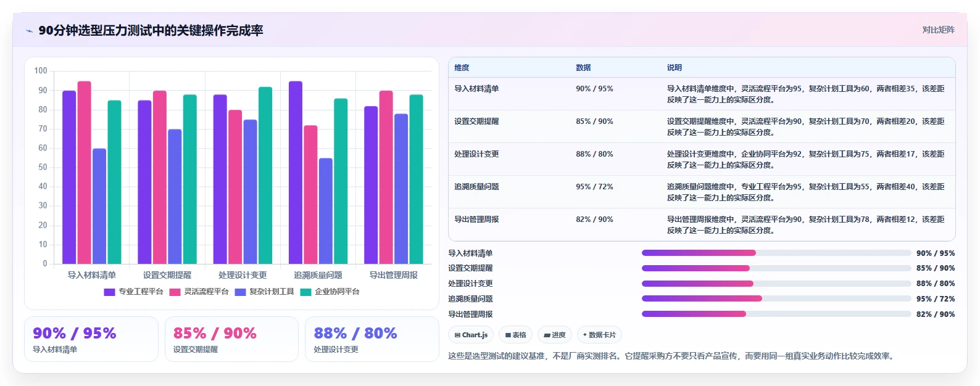Open the 85% / 90% 设置交期提醒 summary card
The width and height of the screenshot is (980, 386).
point(231,339)
